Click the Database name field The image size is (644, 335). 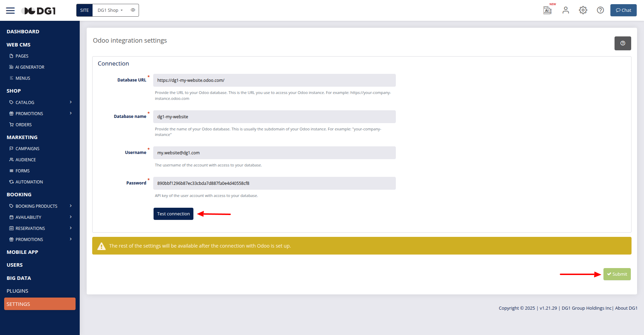(275, 117)
